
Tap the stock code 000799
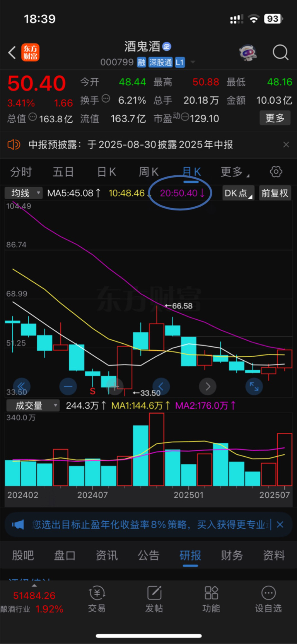click(117, 62)
